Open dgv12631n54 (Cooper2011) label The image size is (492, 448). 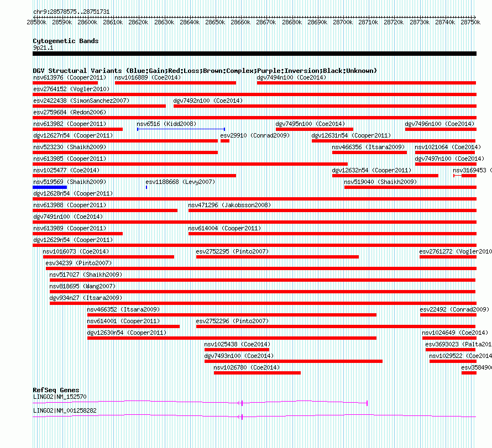351,135
